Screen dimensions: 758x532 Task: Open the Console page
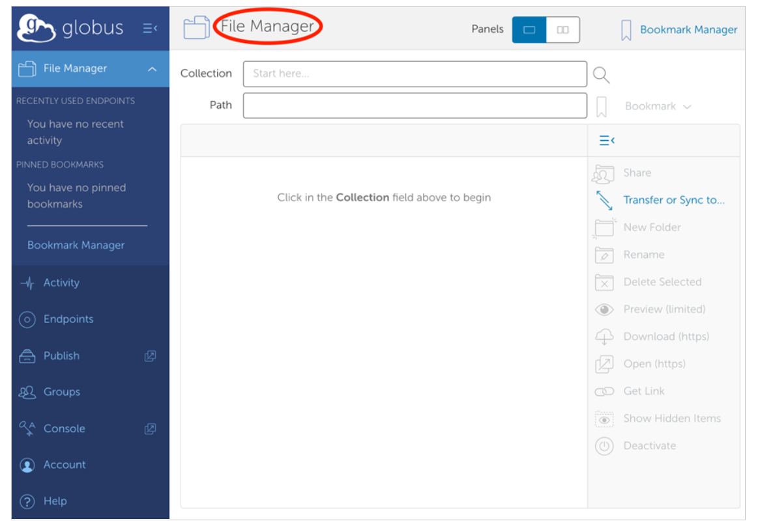[65, 428]
